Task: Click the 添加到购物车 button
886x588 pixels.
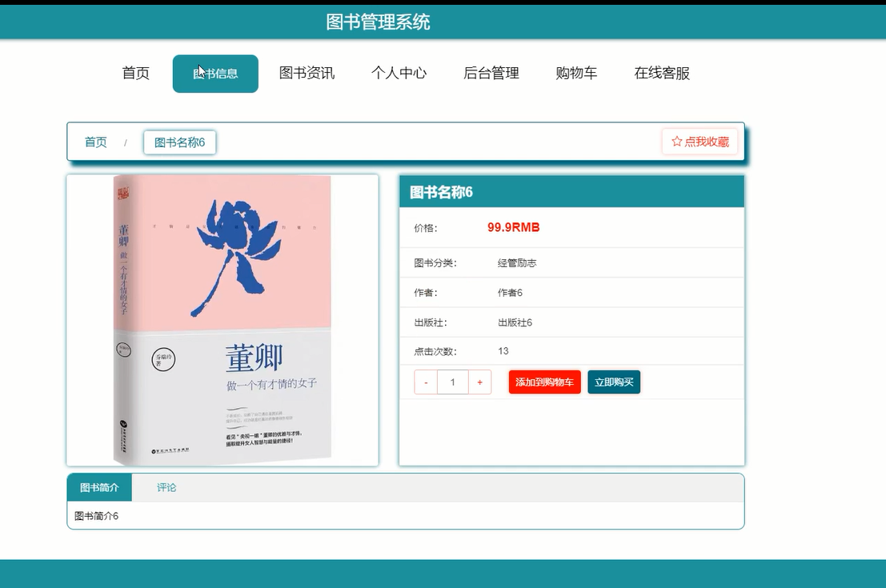Action: click(545, 382)
